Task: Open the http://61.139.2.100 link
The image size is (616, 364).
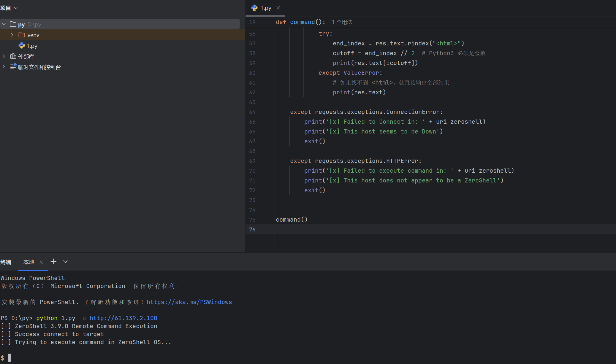Action: [x=123, y=318]
